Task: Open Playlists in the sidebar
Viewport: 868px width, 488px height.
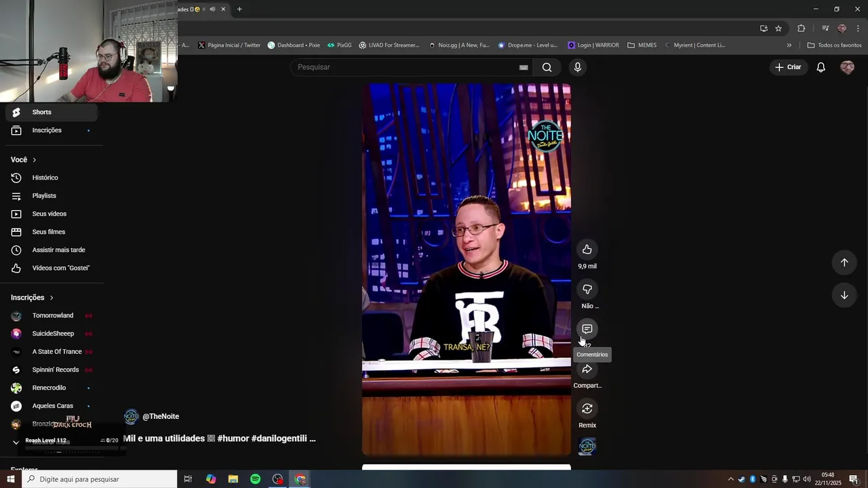Action: click(52, 196)
